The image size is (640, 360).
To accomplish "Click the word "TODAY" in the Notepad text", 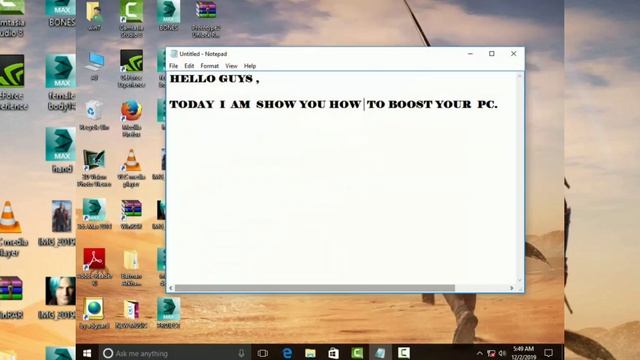I will tap(191, 104).
